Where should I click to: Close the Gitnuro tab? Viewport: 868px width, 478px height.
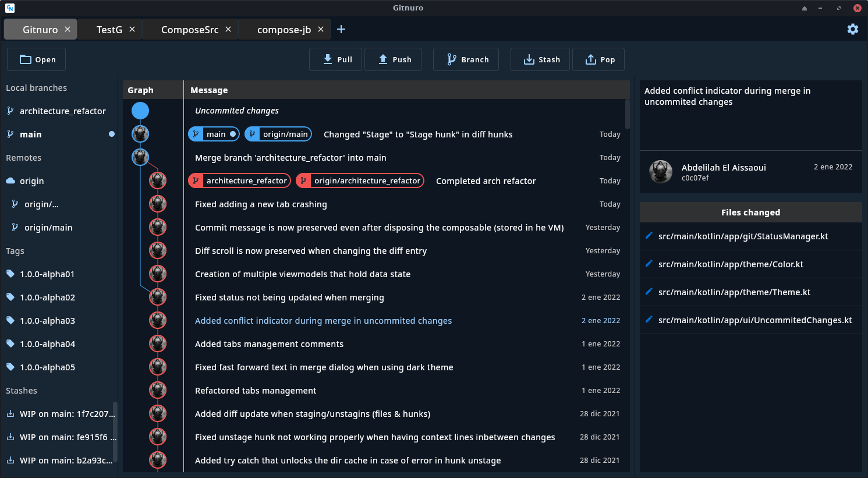(x=68, y=29)
